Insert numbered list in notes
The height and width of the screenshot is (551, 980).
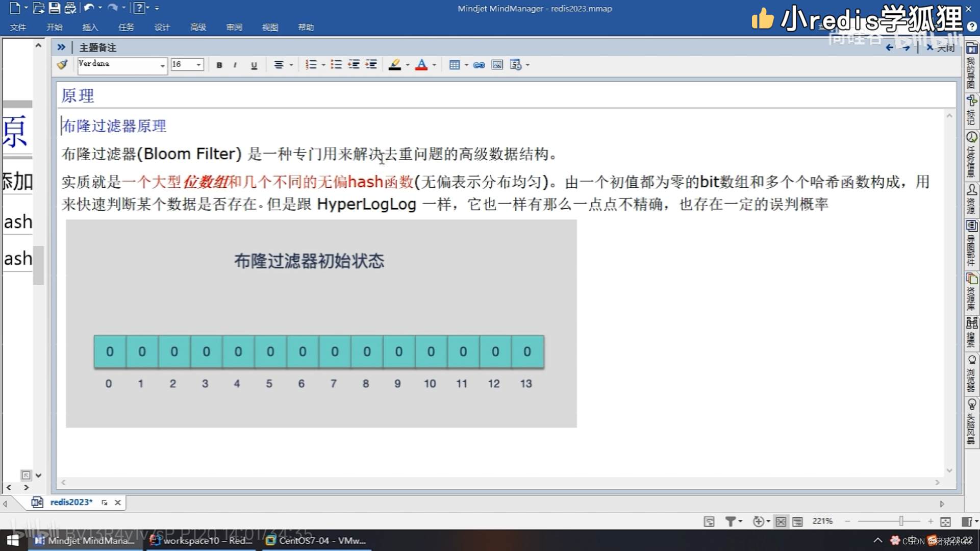311,65
